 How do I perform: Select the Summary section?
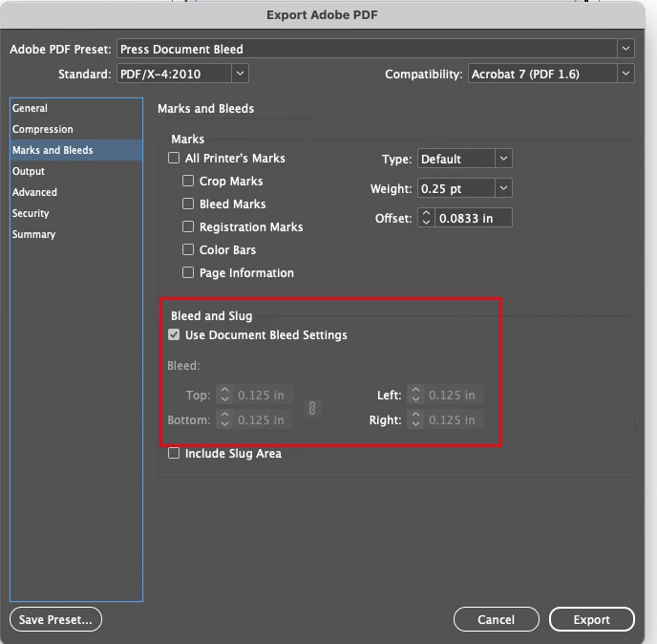coord(76,234)
